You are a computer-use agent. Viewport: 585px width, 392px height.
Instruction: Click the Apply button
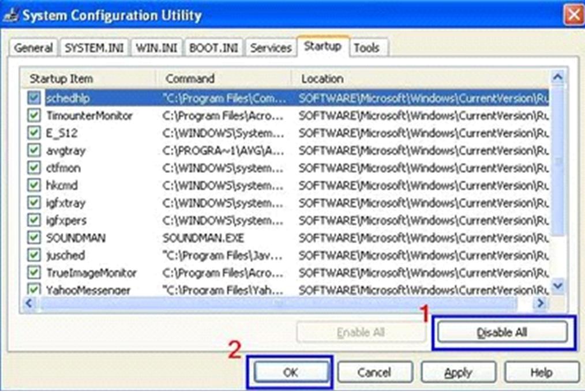pos(459,372)
